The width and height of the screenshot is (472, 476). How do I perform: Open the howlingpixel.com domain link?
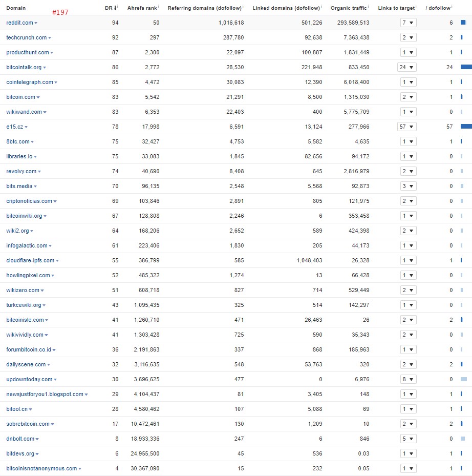(x=28, y=276)
